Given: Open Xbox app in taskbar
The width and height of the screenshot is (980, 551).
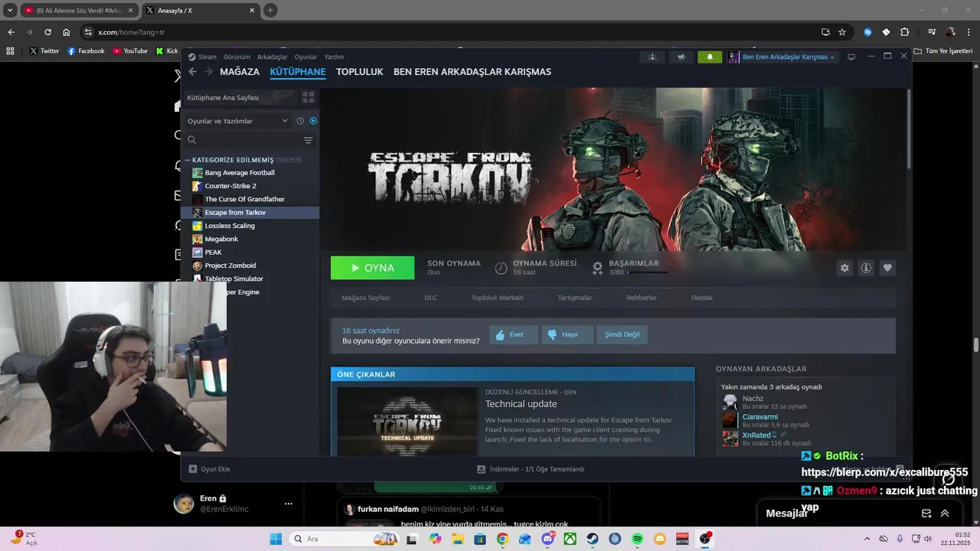Looking at the screenshot, I should (570, 539).
